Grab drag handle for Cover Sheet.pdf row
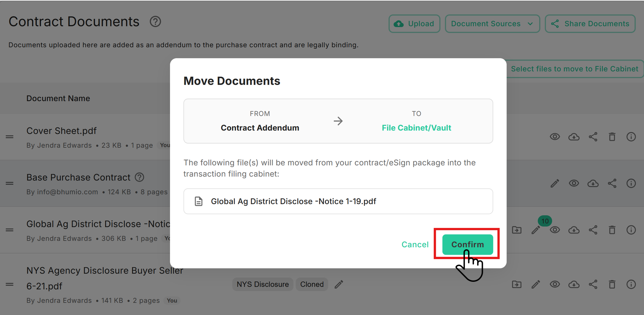Screen dimensions: 644x315 9,137
